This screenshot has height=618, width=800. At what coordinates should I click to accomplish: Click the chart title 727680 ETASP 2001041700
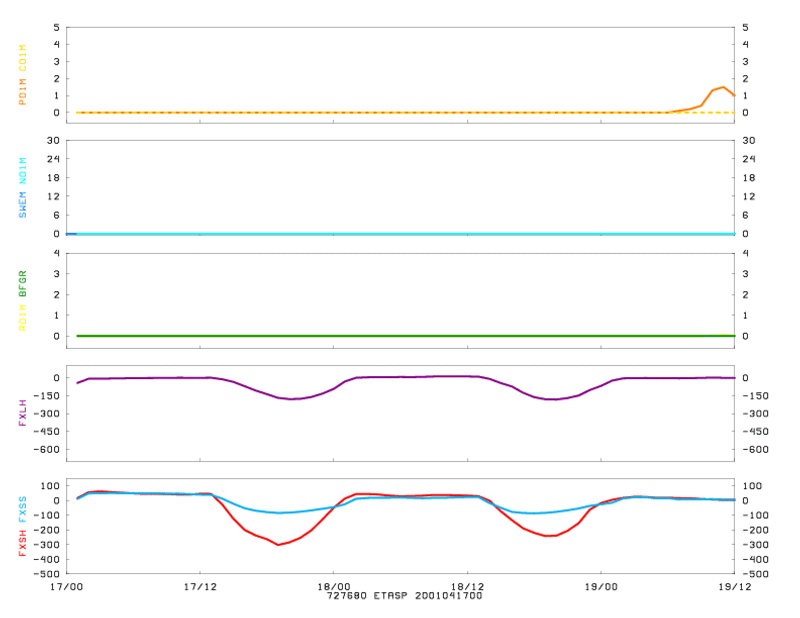(404, 596)
